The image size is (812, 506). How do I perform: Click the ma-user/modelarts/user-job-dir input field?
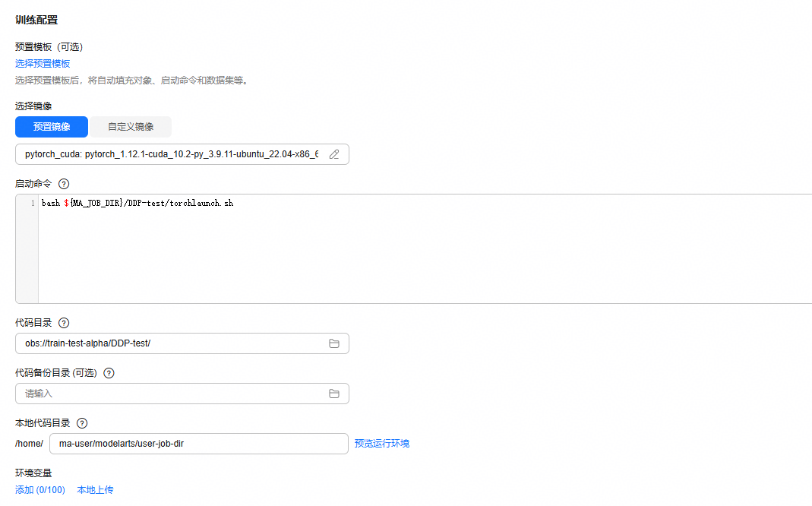(199, 444)
